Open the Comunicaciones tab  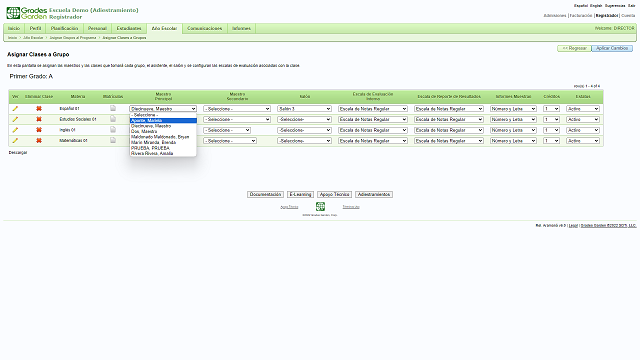204,28
